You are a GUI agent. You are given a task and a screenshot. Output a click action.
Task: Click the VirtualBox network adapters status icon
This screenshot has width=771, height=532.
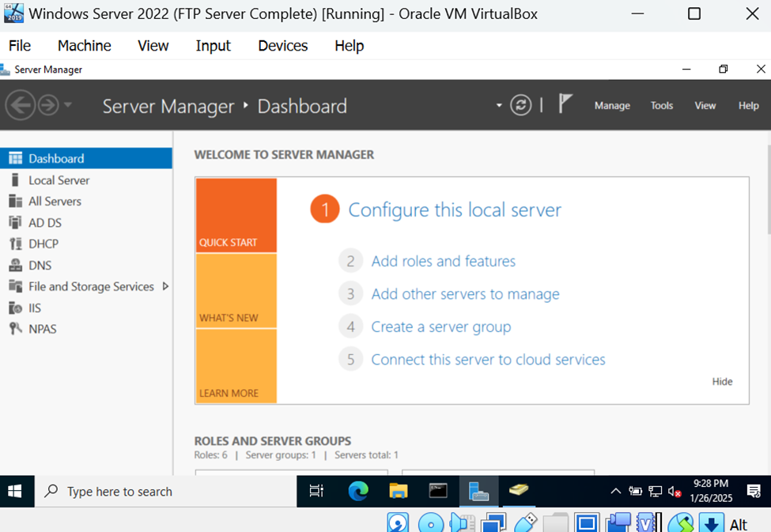click(493, 523)
